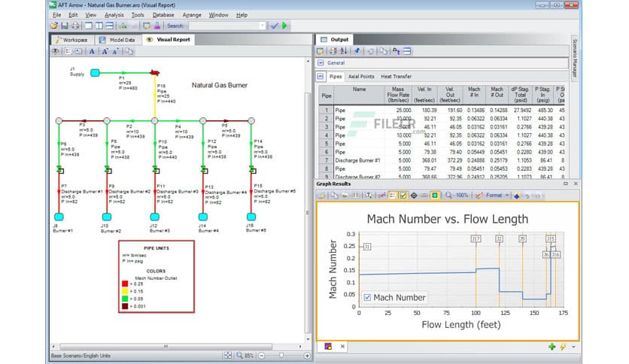The image size is (629, 364).
Task: Click in the Search input field
Action: point(224,26)
